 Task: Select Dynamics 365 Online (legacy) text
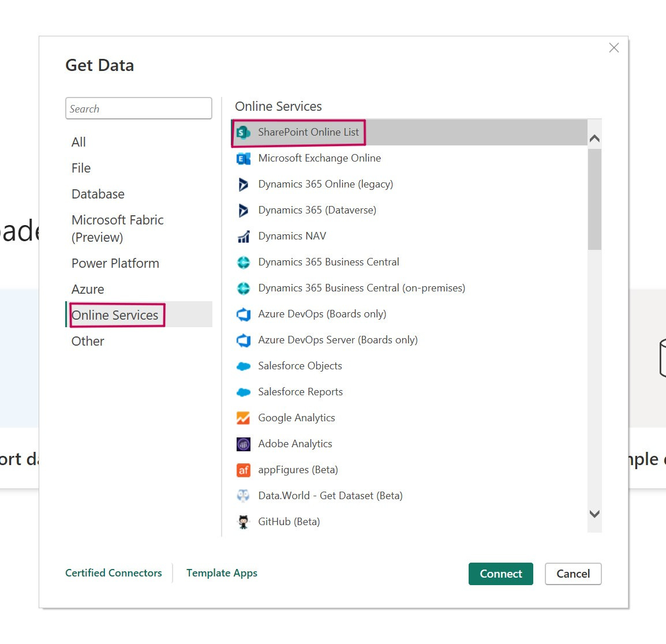click(x=325, y=184)
